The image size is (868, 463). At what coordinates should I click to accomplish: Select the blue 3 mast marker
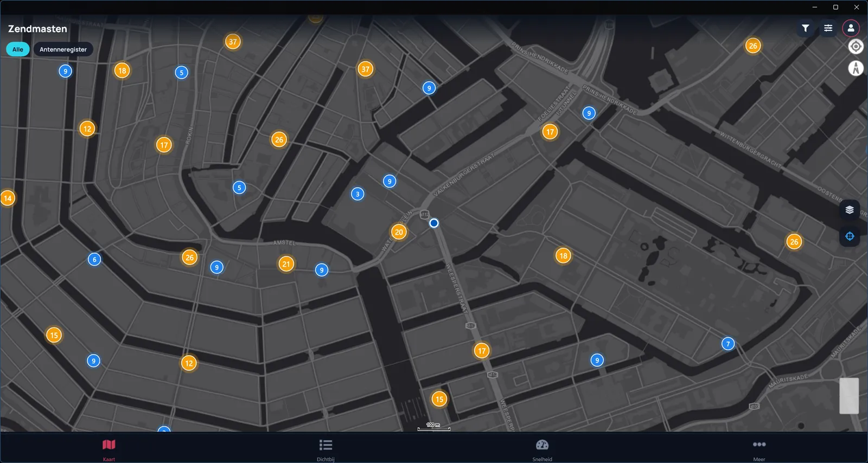point(358,194)
